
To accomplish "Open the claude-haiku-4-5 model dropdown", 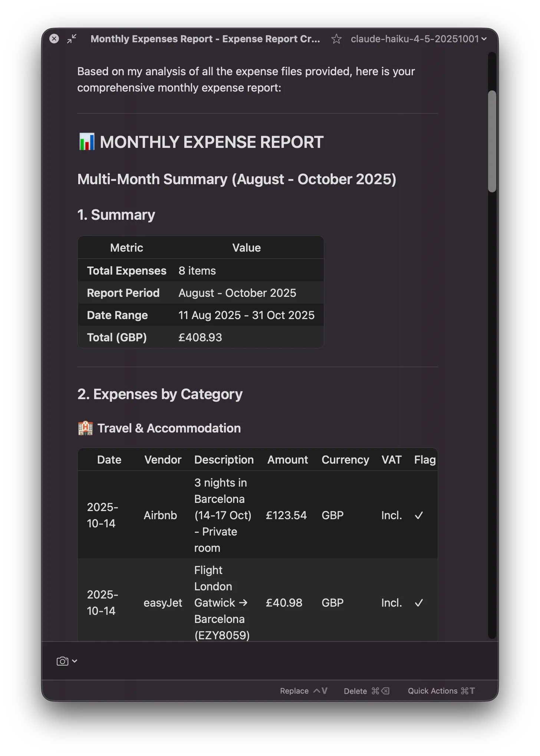I will [418, 39].
